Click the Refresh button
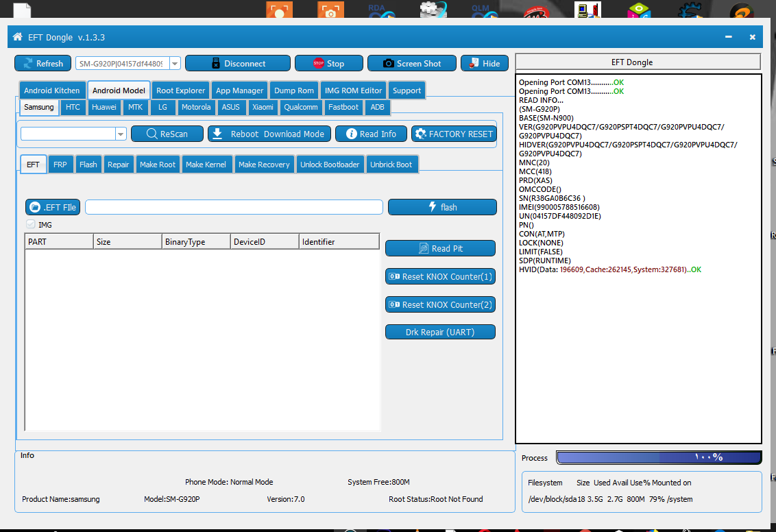 [x=43, y=63]
